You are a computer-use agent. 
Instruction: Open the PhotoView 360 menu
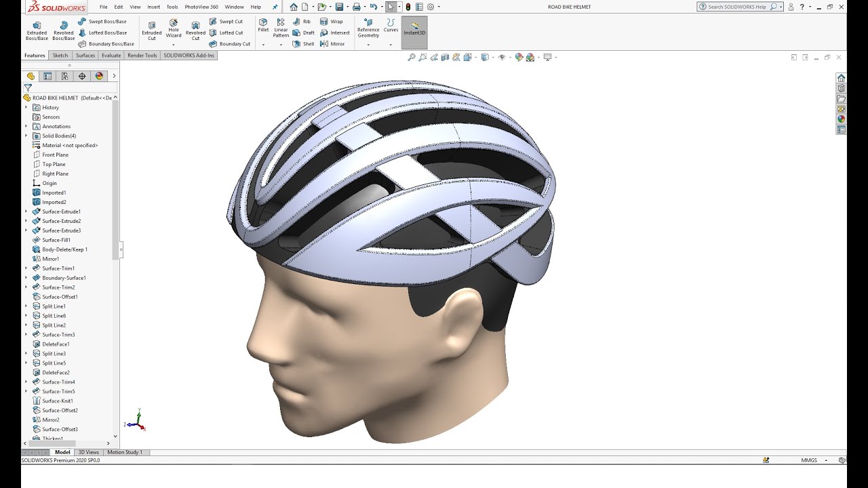pyautogui.click(x=201, y=7)
